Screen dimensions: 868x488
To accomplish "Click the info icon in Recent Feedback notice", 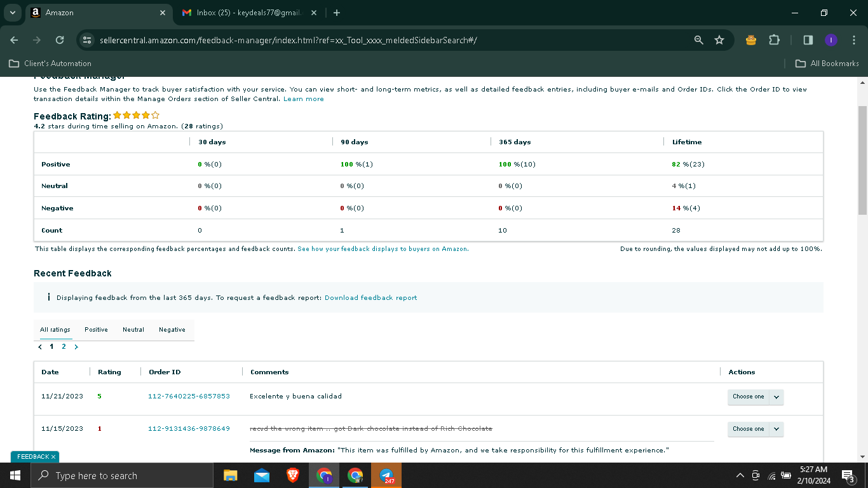I will point(49,297).
